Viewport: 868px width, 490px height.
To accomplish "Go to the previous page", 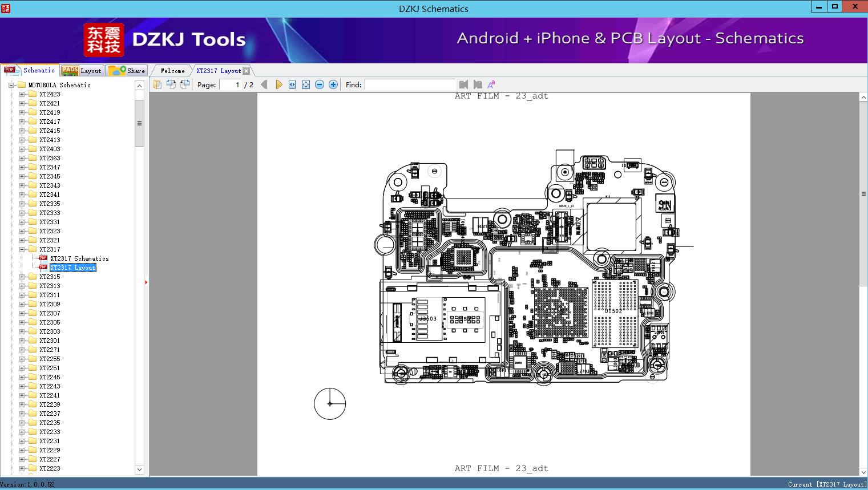I will (264, 84).
